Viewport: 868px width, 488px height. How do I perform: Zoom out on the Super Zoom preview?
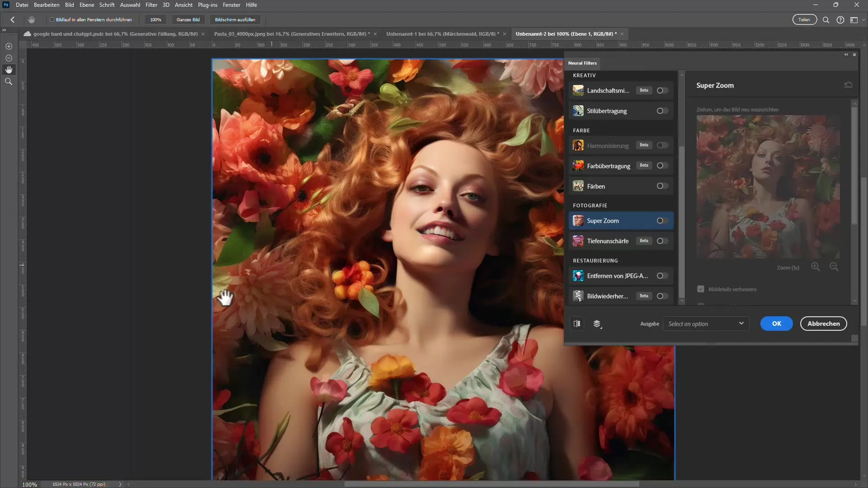pos(834,267)
